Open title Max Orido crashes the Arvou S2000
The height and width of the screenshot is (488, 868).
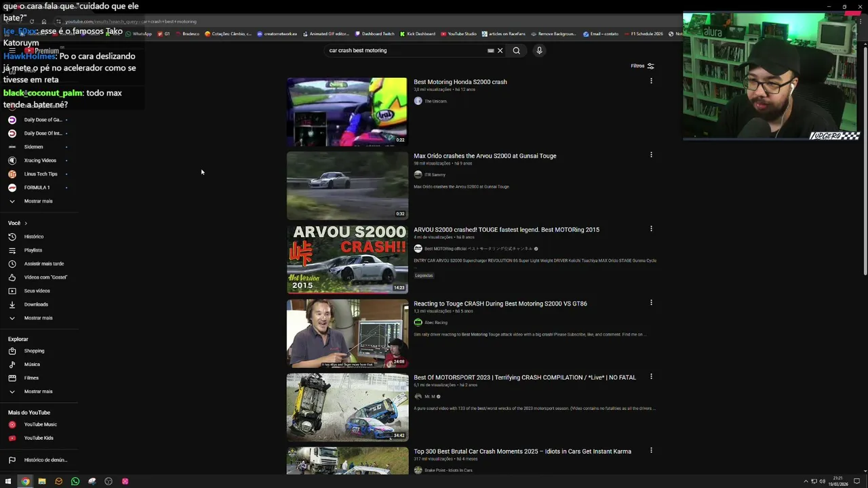[485, 156]
